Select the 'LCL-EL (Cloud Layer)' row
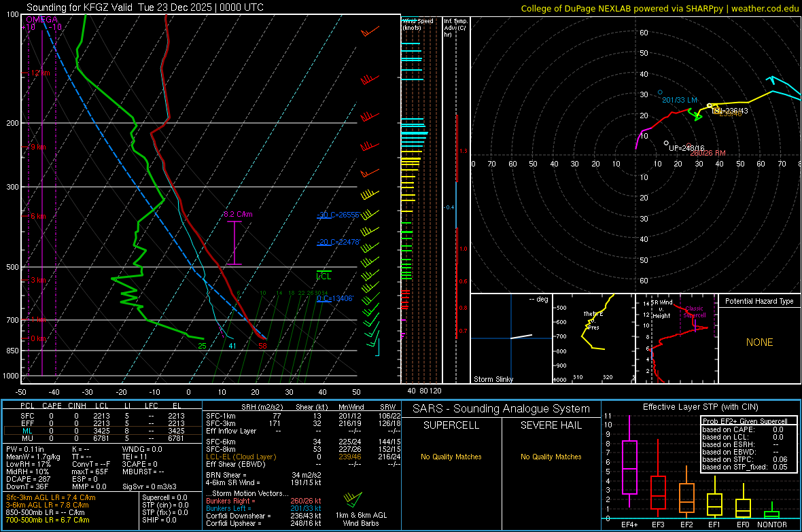Screen dimensions: 802x532 pyautogui.click(x=303, y=457)
